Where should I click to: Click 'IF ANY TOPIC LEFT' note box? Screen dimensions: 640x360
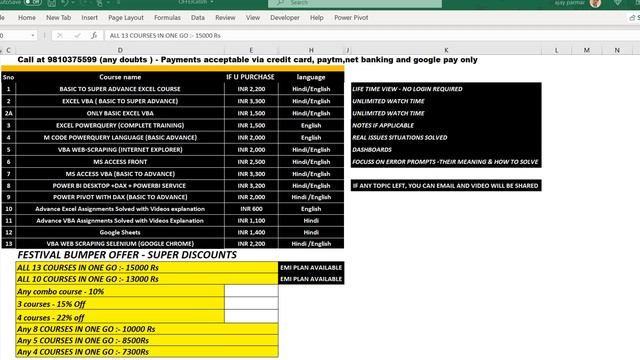446,185
